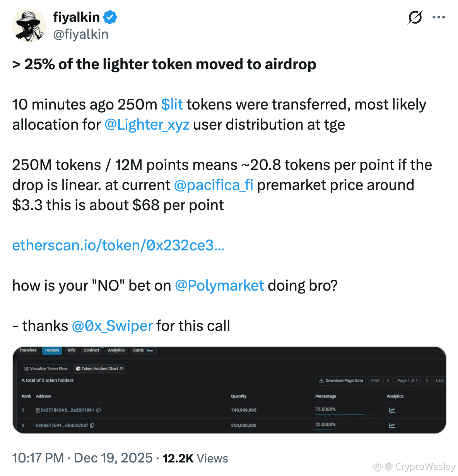This screenshot has width=458, height=476.
Task: Click the Download Page Data button
Action: click(x=341, y=380)
